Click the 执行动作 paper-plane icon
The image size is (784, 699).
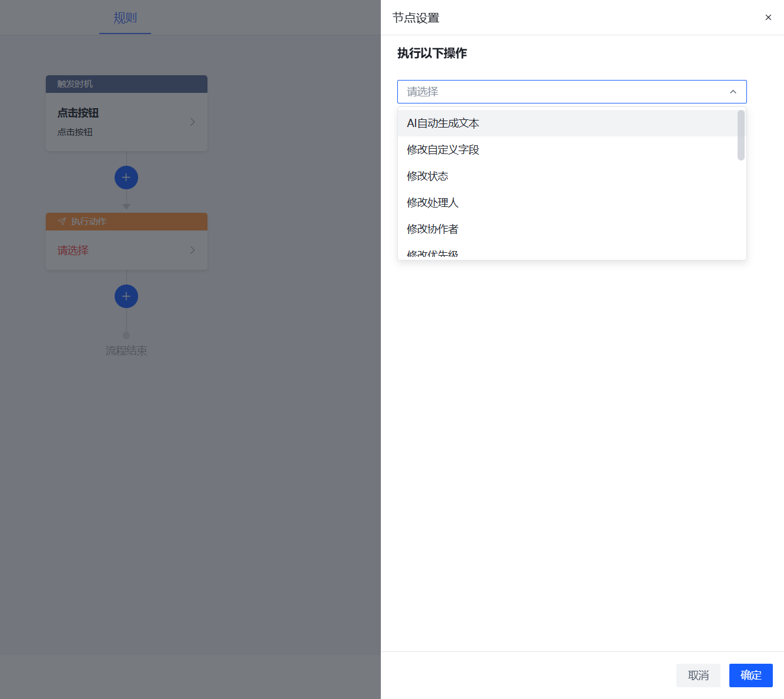(x=62, y=222)
